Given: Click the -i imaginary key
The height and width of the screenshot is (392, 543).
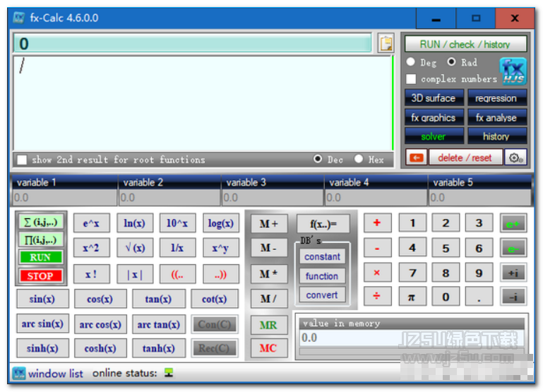Looking at the screenshot, I should (513, 297).
